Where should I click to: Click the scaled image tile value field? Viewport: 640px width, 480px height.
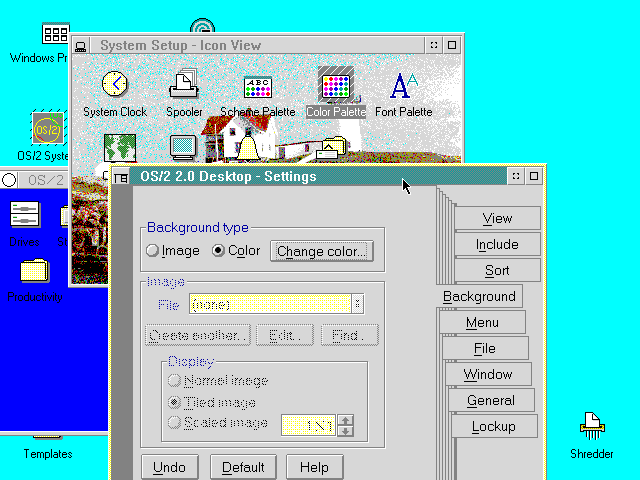pyautogui.click(x=309, y=425)
